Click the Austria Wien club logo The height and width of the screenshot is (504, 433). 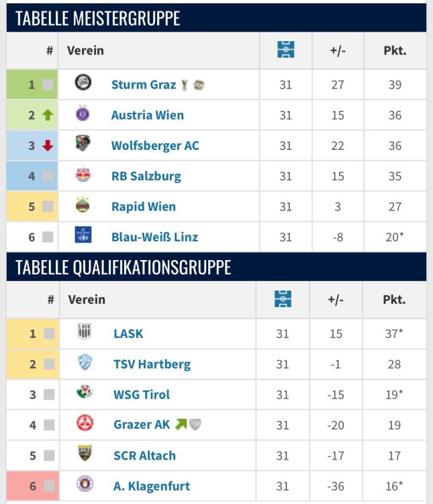[x=83, y=114]
